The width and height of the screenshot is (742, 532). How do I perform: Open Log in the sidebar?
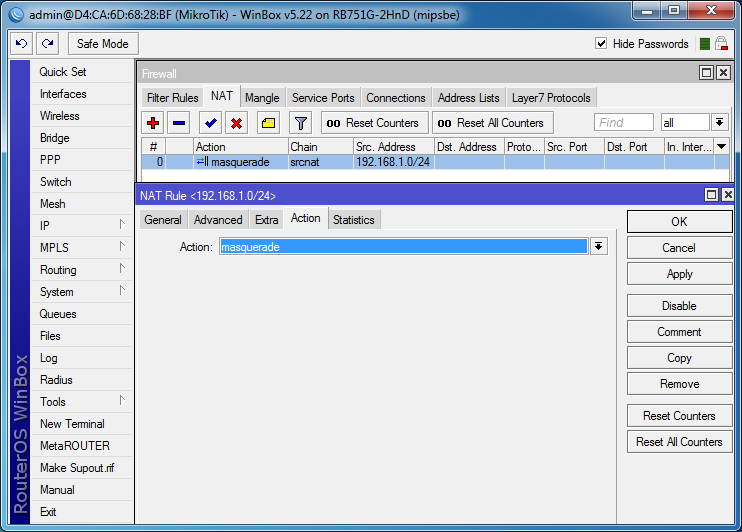(81, 358)
